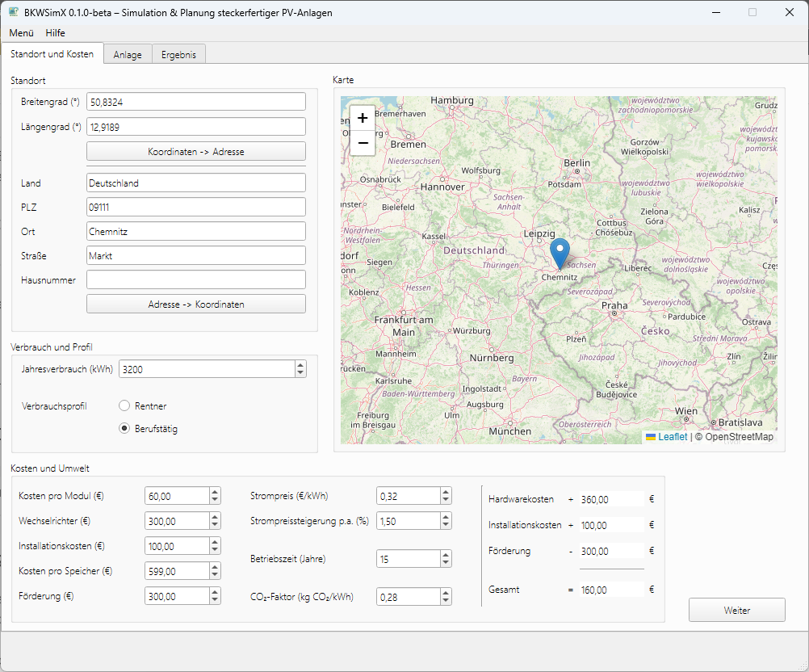Click the CO₂-Faktor value 0,28
The height and width of the screenshot is (672, 809).
408,597
